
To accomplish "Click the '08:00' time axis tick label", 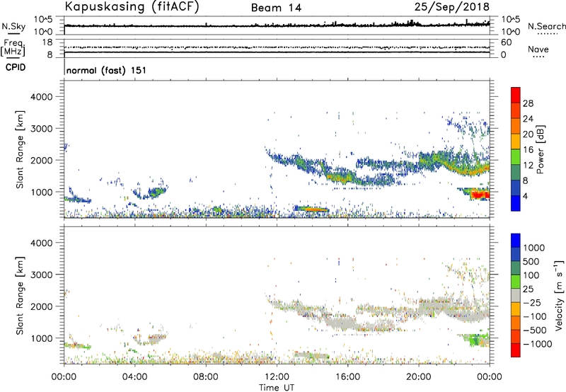I will coord(206,377).
